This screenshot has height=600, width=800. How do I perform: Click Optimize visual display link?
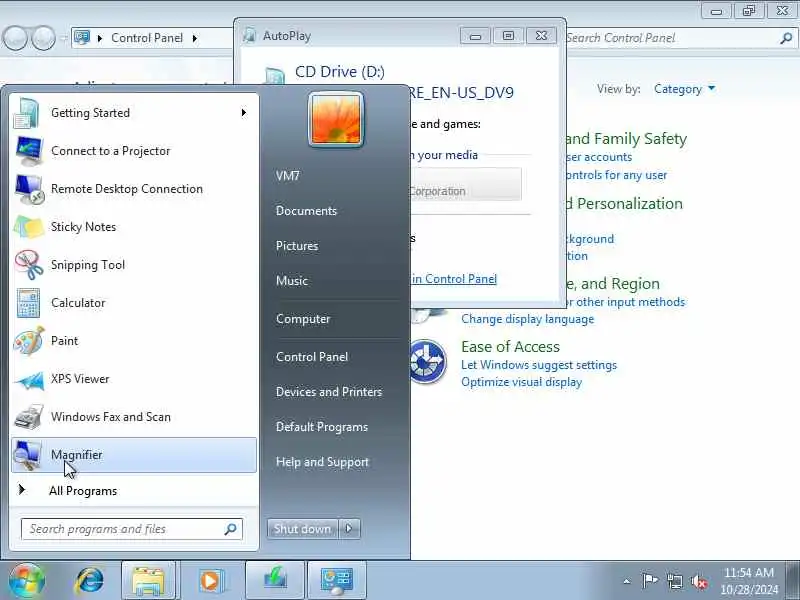(521, 383)
